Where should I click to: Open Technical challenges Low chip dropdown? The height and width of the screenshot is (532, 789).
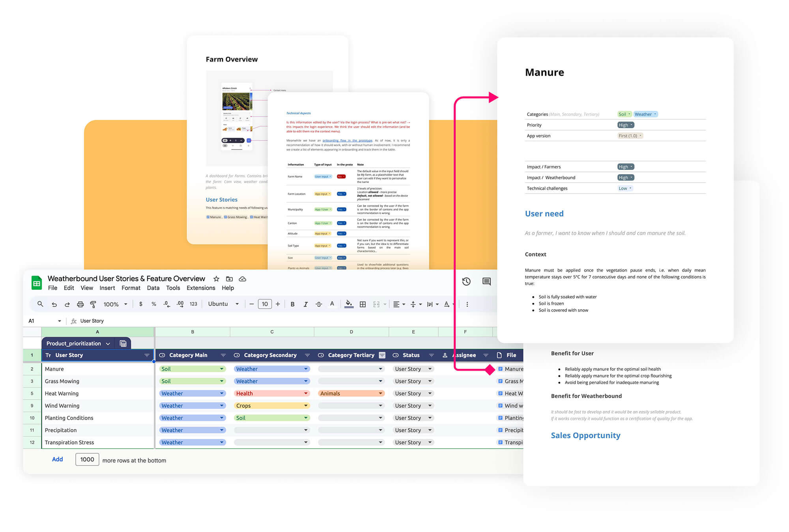click(625, 188)
